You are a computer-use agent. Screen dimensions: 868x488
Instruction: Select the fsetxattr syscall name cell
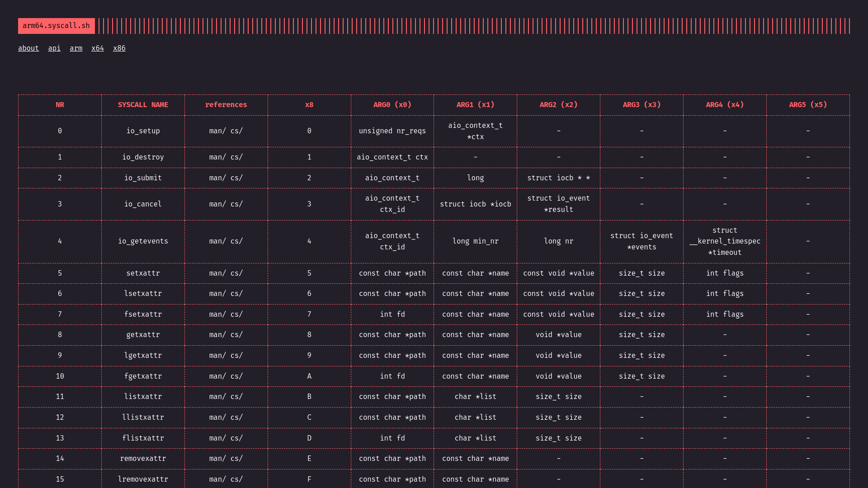(143, 314)
